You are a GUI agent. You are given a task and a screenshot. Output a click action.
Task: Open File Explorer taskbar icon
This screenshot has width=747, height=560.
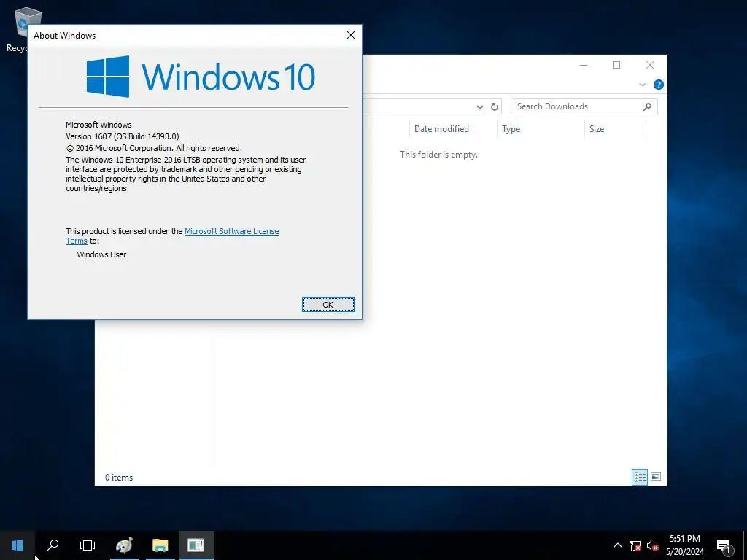pos(160,545)
